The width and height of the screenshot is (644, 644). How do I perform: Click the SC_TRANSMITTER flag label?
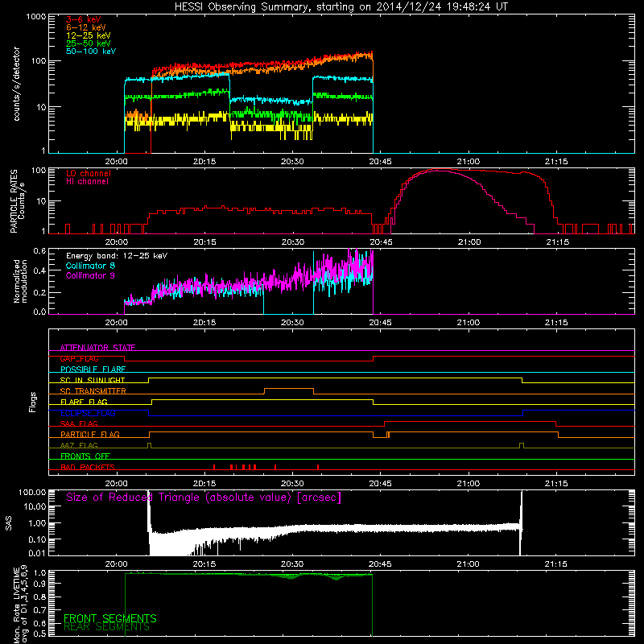coord(93,390)
